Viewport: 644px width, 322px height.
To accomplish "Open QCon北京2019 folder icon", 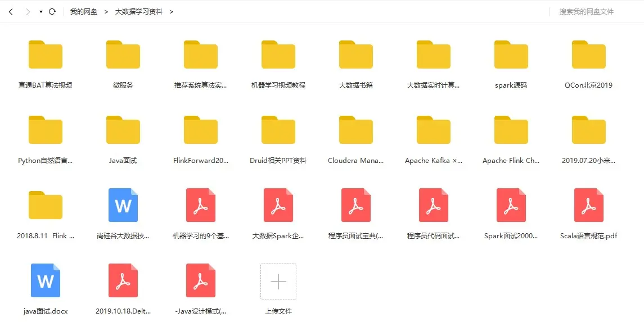I will [588, 55].
